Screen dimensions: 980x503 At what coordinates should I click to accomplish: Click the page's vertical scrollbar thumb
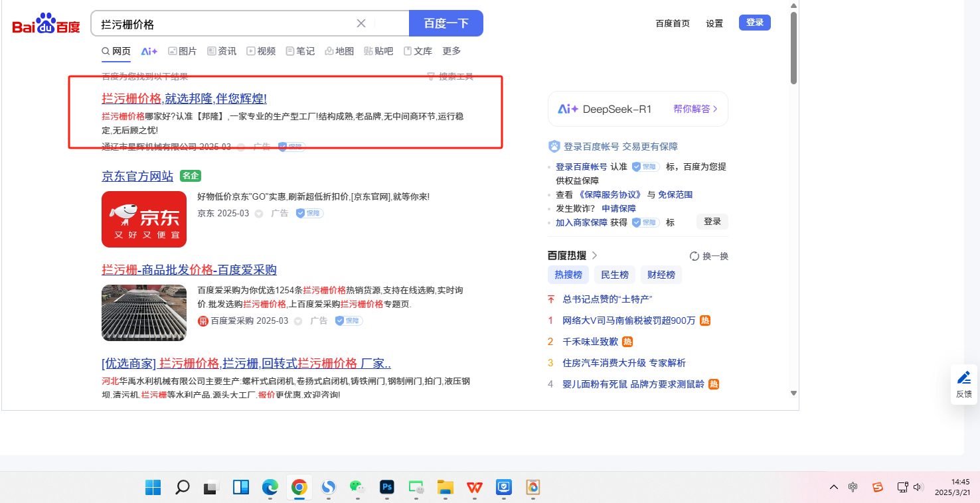(793, 48)
